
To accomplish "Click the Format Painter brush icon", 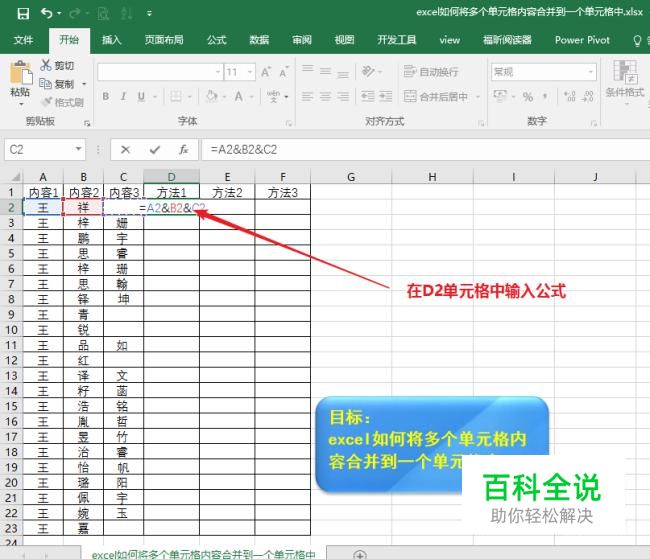I will click(47, 102).
